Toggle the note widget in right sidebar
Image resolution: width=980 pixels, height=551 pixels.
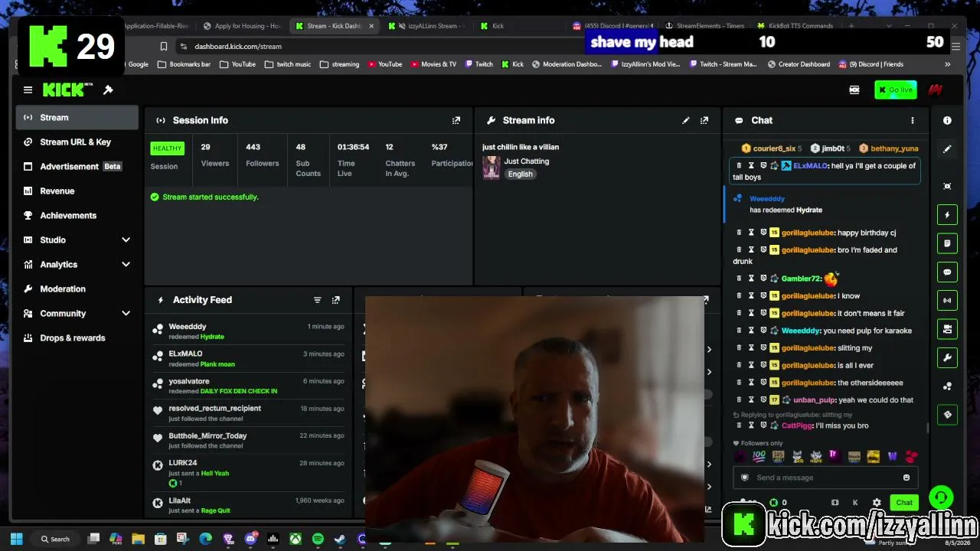[947, 243]
